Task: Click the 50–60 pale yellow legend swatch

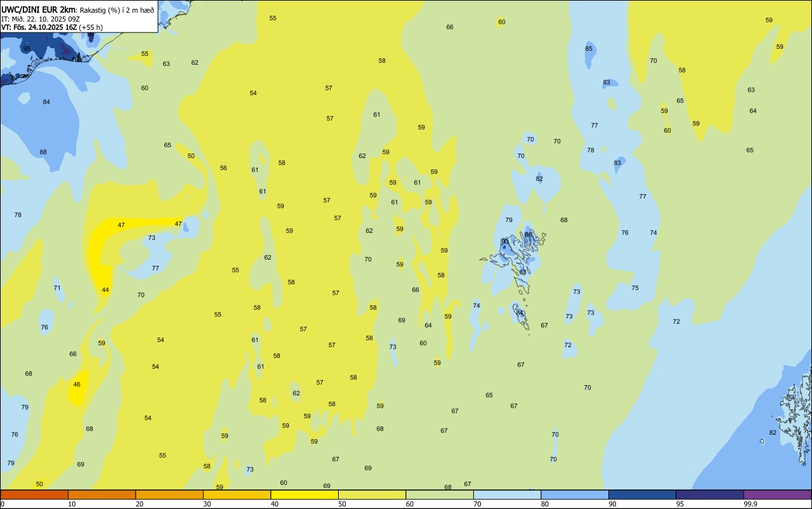Action: coord(372,494)
